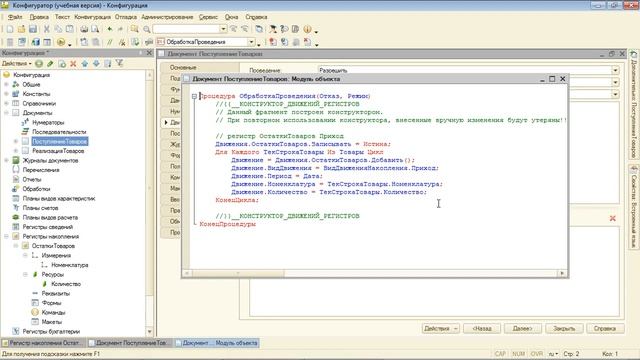Image resolution: width=640 pixels, height=360 pixels.
Task: Open the ОбработкаПроведения procedure dropdown
Action: tap(251, 42)
